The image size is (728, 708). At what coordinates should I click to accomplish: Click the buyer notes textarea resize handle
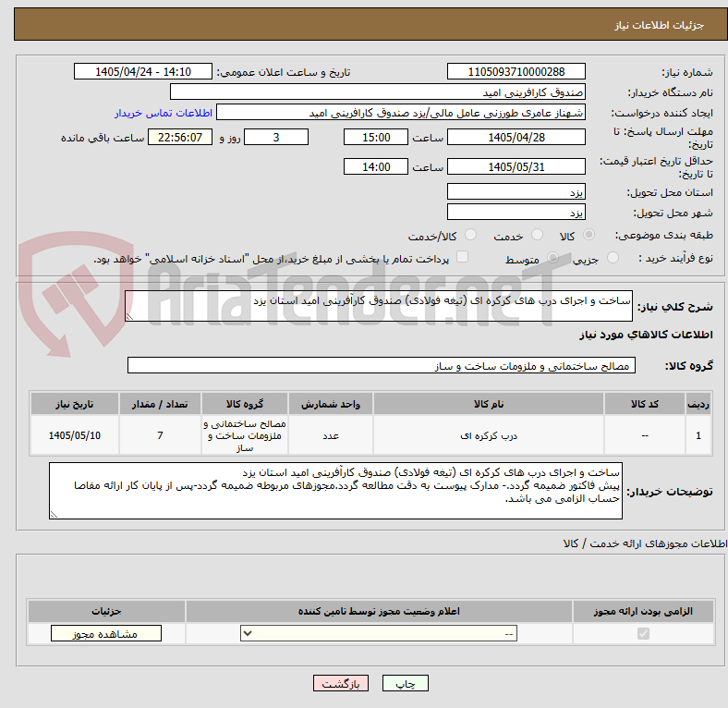(x=54, y=515)
